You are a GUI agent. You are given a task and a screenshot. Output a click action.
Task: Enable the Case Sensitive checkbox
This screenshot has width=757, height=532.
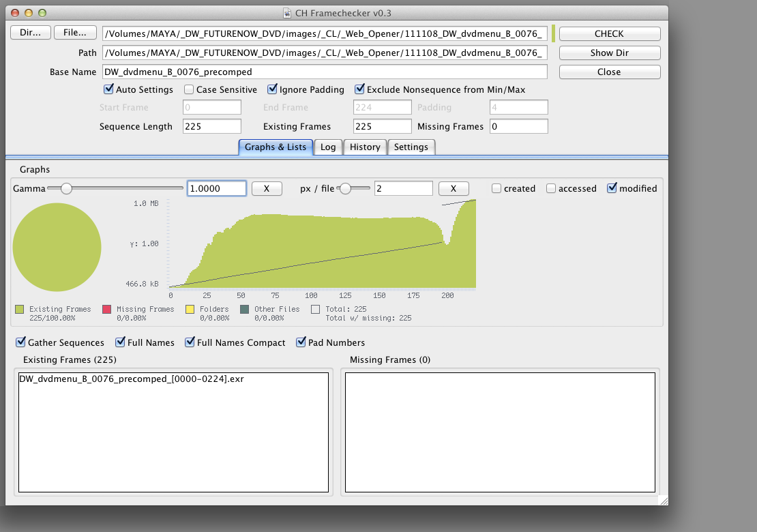pyautogui.click(x=189, y=90)
